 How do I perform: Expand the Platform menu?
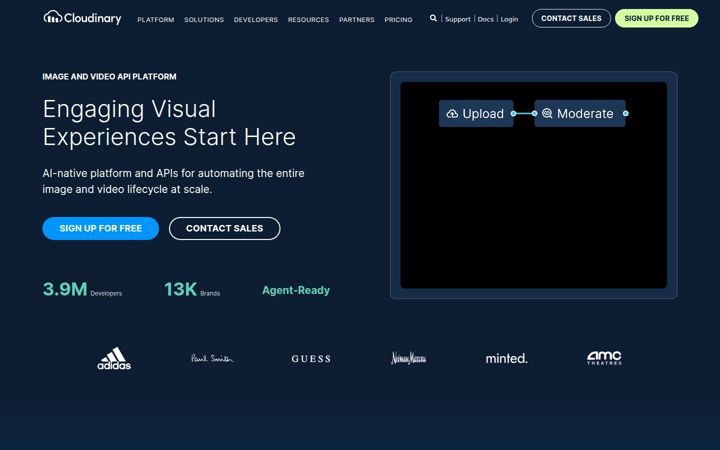(156, 20)
